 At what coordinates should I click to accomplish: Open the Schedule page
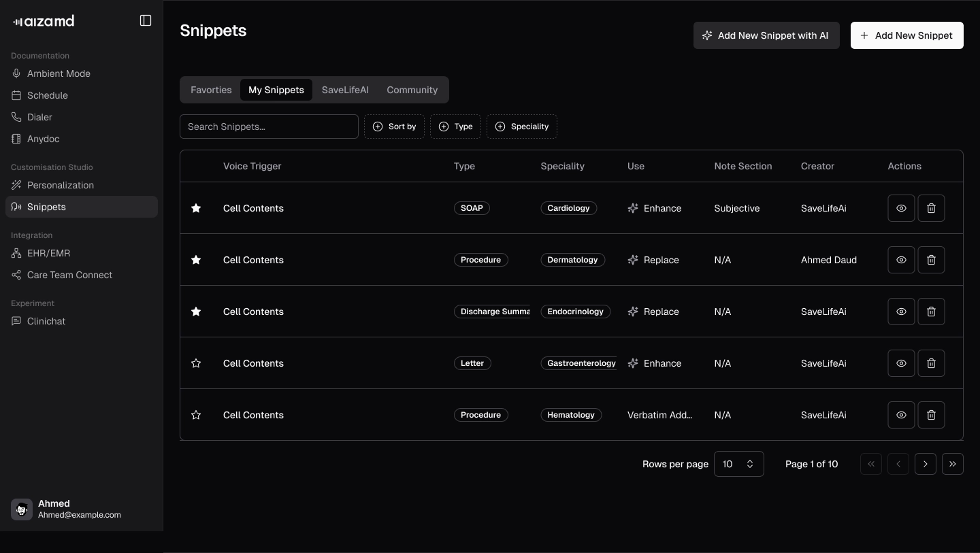[82, 95]
